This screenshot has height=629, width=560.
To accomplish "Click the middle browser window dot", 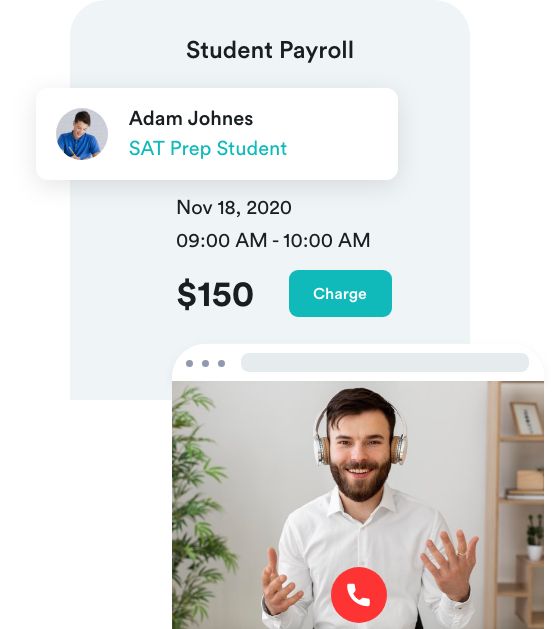I will 205,363.
